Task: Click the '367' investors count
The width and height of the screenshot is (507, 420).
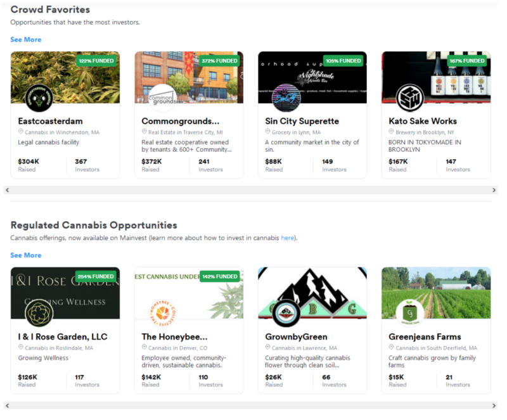Action: tap(81, 162)
